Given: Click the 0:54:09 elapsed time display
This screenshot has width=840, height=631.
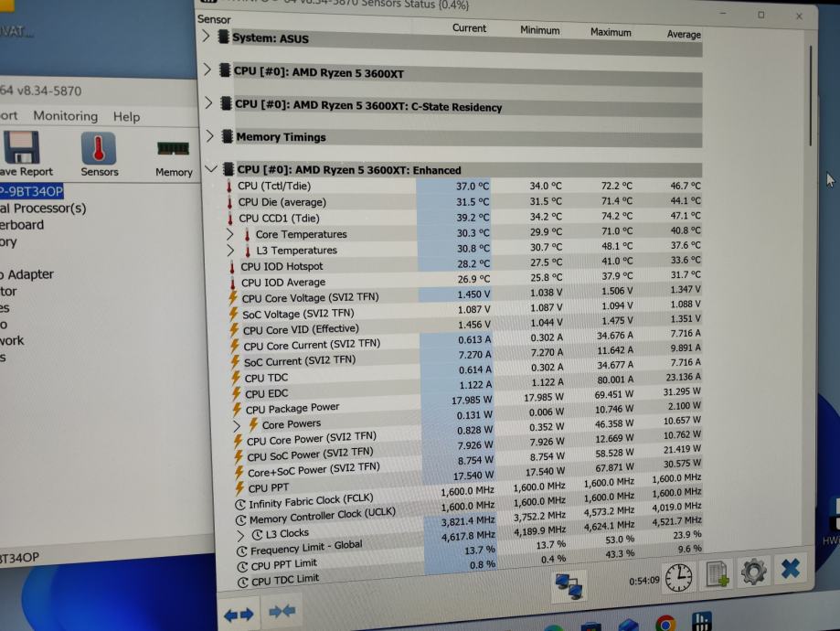Looking at the screenshot, I should [x=643, y=581].
